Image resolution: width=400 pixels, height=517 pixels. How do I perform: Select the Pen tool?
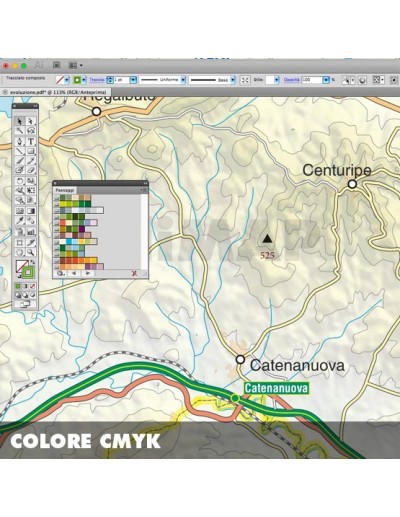click(20, 141)
